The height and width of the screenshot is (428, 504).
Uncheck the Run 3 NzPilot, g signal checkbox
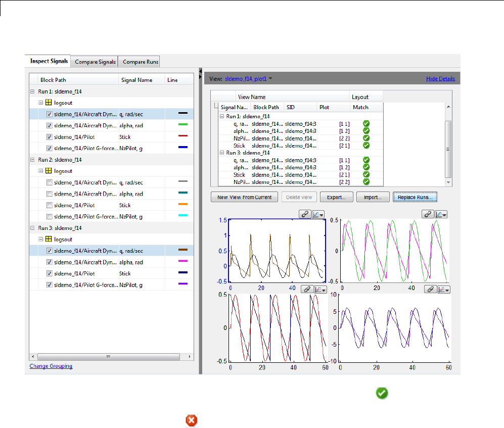tap(49, 285)
